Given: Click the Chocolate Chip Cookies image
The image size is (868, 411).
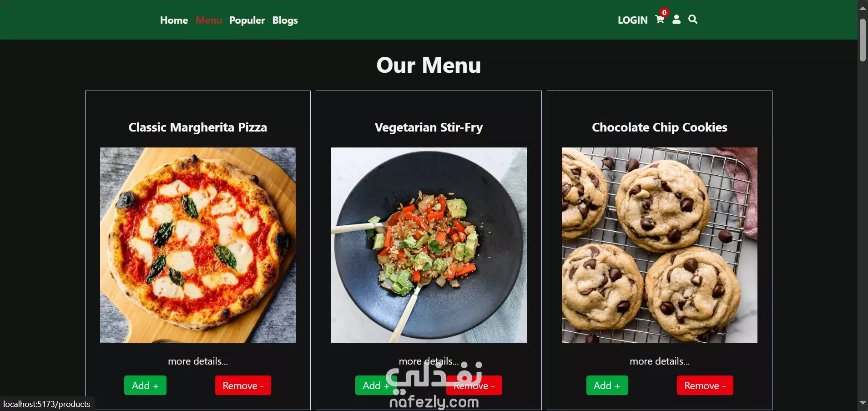Looking at the screenshot, I should [x=660, y=245].
